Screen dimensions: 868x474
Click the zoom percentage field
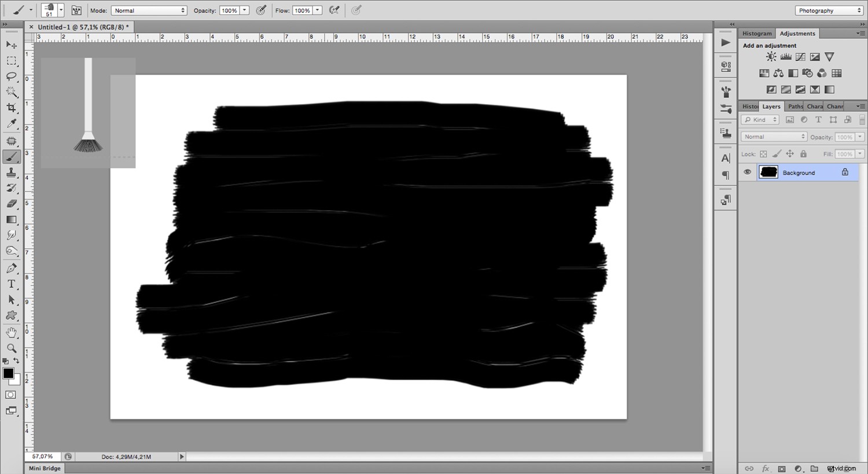[42, 457]
